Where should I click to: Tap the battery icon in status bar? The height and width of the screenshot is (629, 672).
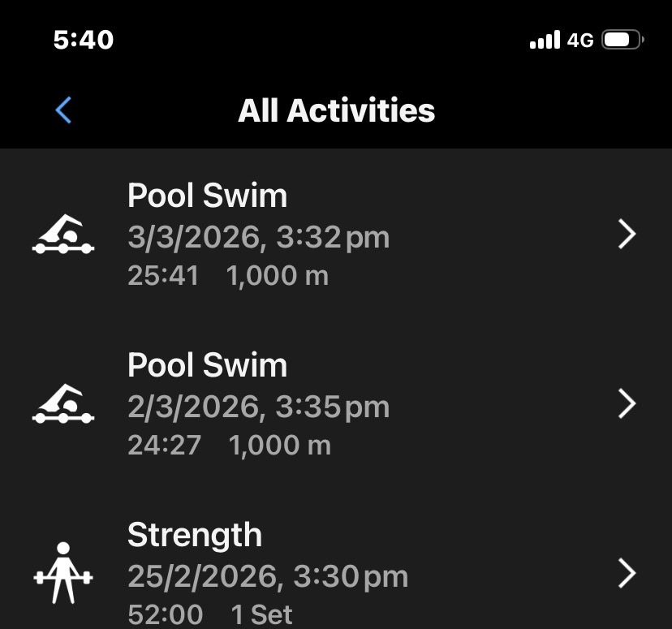622,40
